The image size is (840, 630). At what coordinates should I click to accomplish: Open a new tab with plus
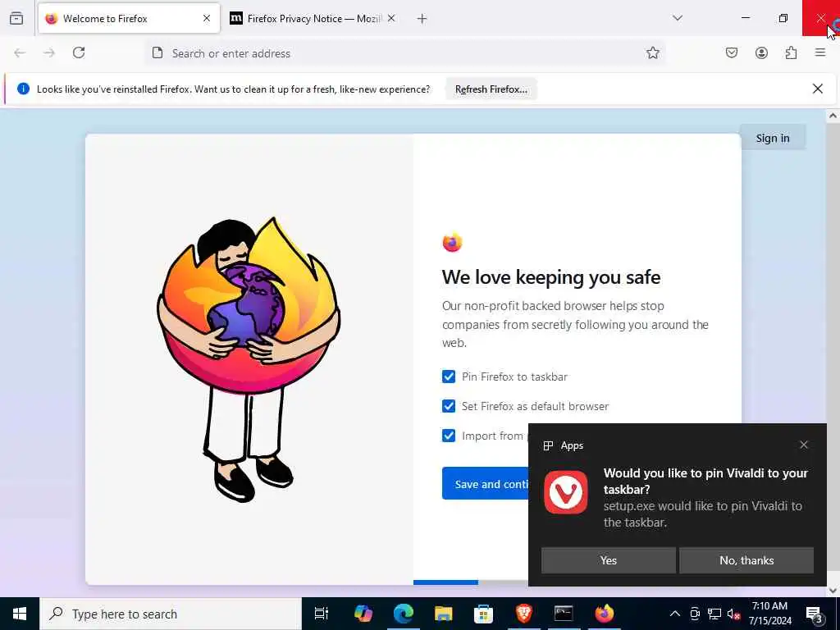(422, 19)
